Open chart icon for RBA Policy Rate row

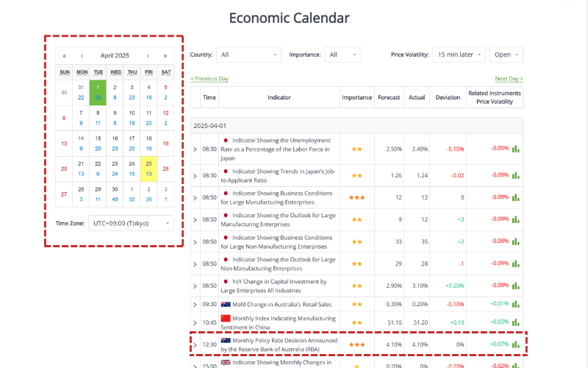point(516,344)
